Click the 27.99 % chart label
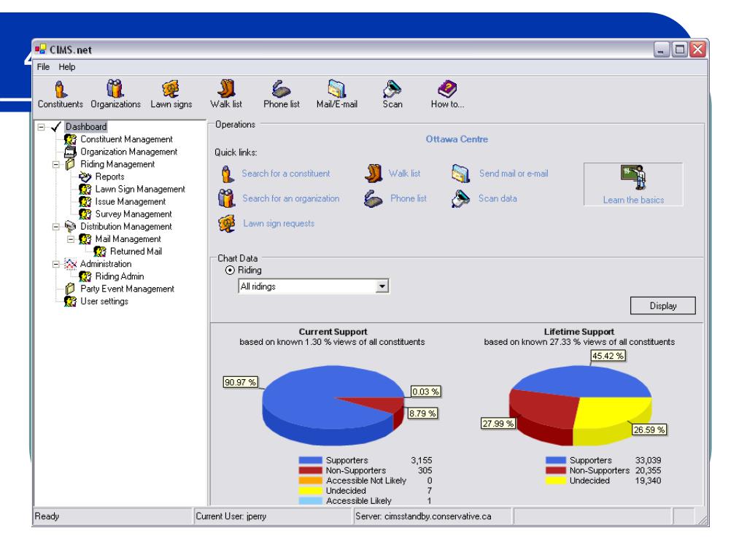 [498, 424]
